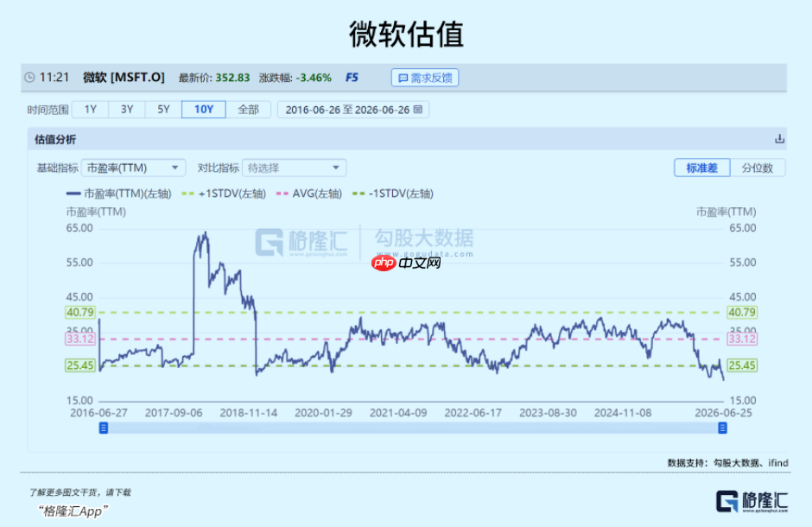Click the left axis value 55.00

point(79,263)
